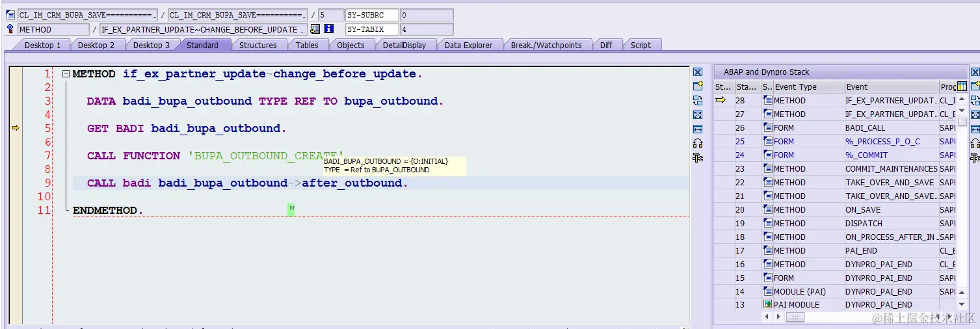Click the gear icon beside METHOD field
The width and height of the screenshot is (980, 329).
10,29
